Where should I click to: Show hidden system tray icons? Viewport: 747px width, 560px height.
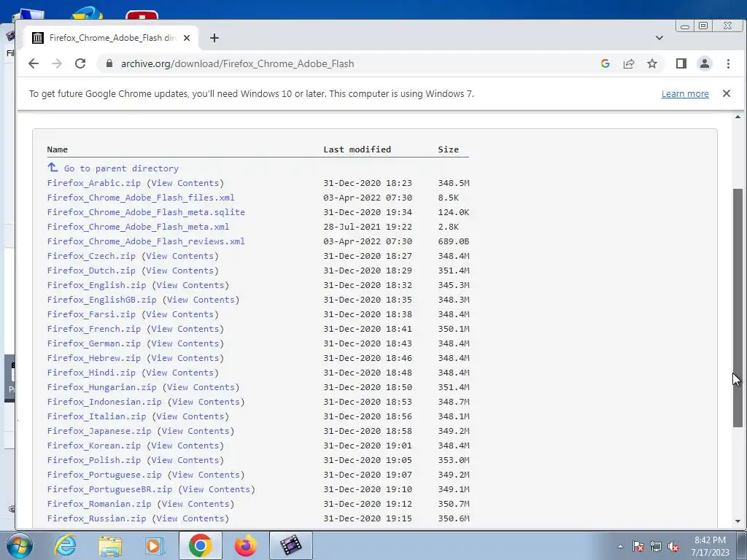(x=620, y=546)
